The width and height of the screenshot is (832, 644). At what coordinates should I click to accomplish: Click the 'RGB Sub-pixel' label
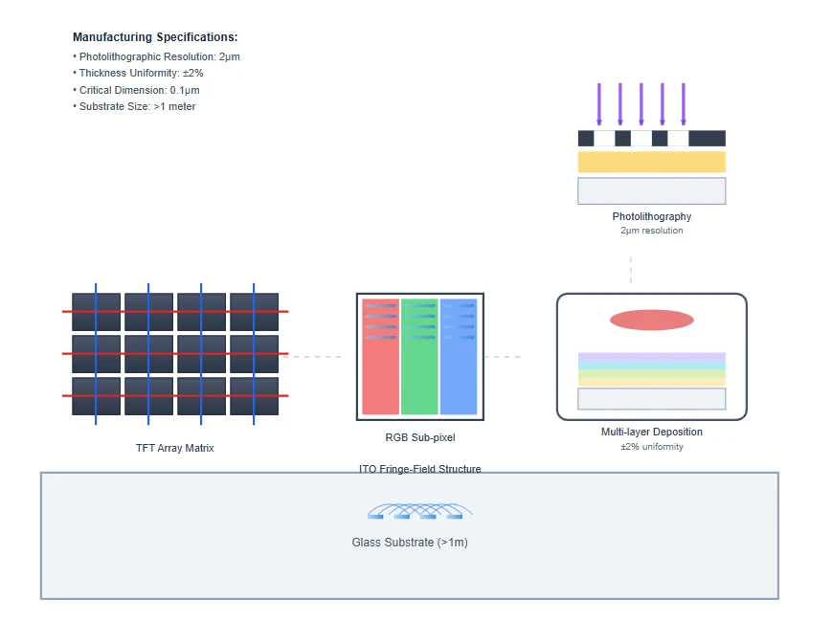(419, 437)
